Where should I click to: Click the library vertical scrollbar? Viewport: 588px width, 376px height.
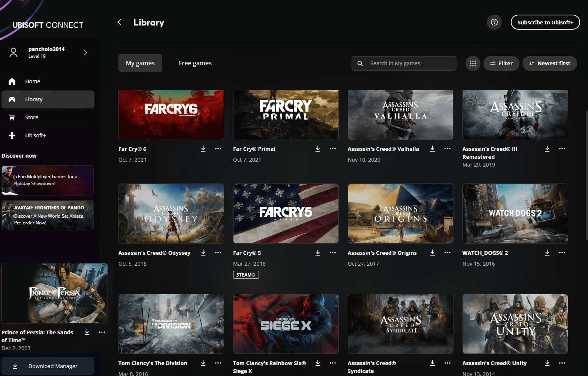click(x=587, y=175)
